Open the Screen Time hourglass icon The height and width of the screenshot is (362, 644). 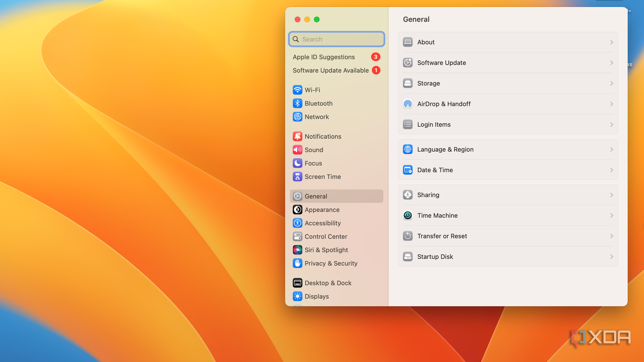click(297, 177)
